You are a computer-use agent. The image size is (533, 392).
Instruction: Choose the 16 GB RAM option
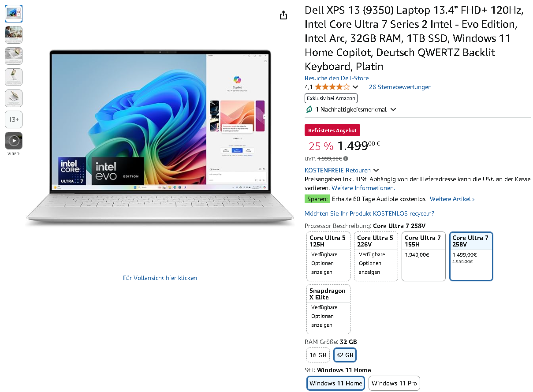(x=318, y=355)
